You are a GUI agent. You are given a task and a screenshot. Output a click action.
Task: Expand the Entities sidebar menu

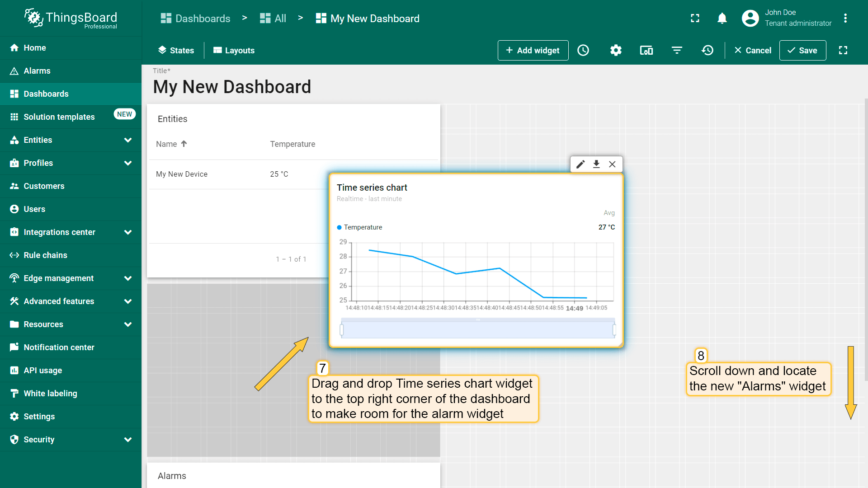(x=128, y=140)
